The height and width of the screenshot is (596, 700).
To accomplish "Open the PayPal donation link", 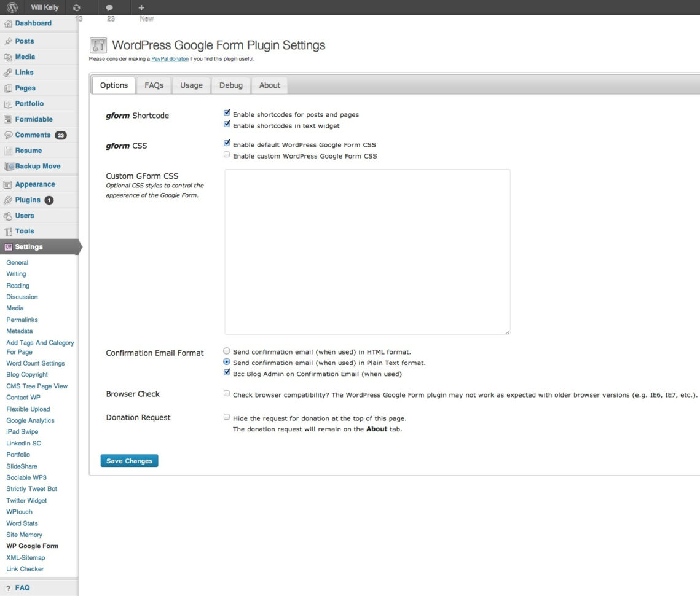I will 170,58.
